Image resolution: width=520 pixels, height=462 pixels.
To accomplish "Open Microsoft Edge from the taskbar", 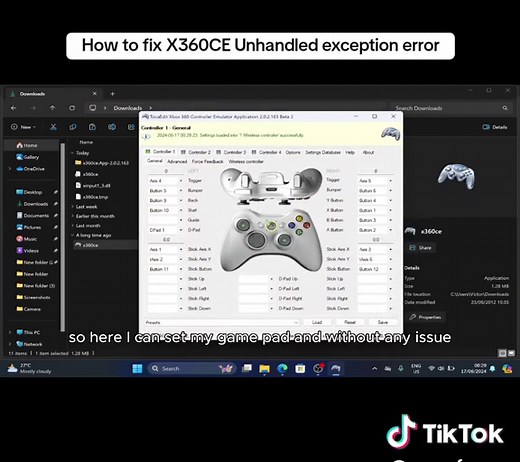I will pyautogui.click(x=282, y=368).
